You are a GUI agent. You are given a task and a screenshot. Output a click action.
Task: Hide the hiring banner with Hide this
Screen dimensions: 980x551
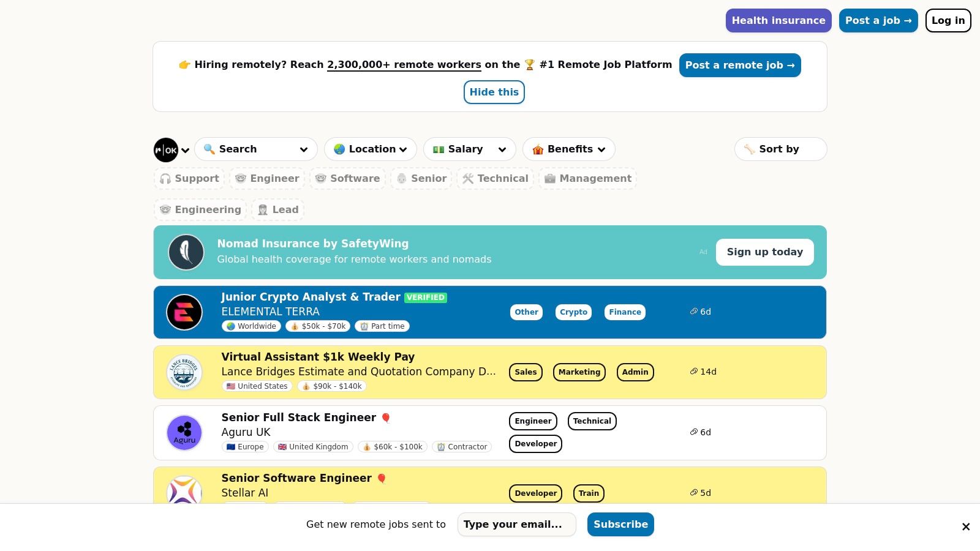[494, 92]
